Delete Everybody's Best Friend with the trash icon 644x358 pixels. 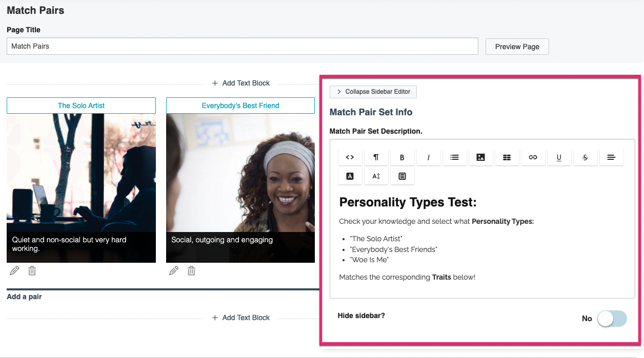coord(191,270)
